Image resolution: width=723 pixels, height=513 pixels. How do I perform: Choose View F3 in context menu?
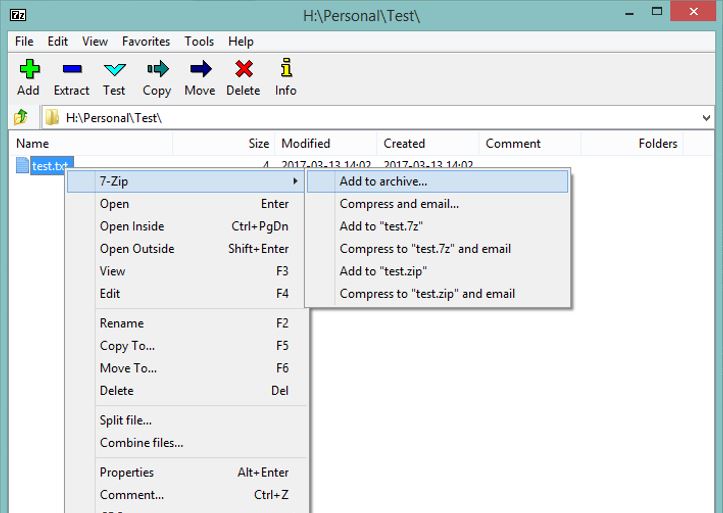click(185, 271)
